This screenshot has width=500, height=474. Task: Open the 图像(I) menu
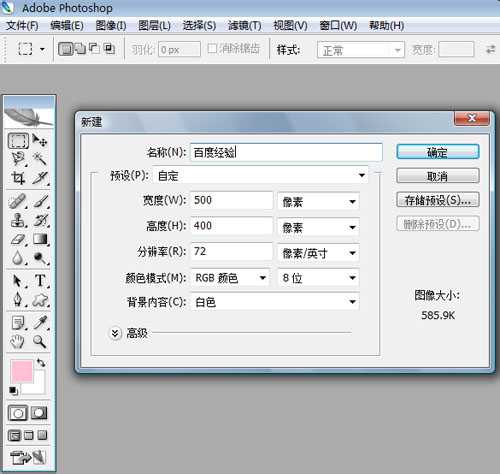click(111, 26)
